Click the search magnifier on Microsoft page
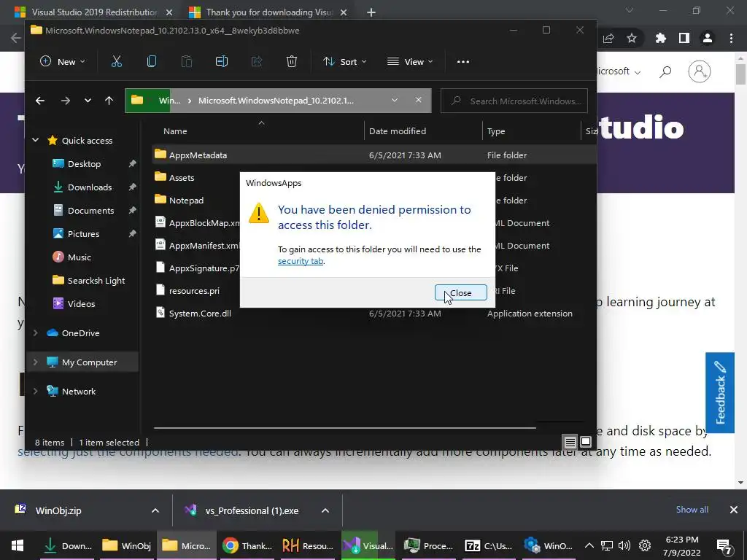Viewport: 747px width, 560px height. point(665,71)
